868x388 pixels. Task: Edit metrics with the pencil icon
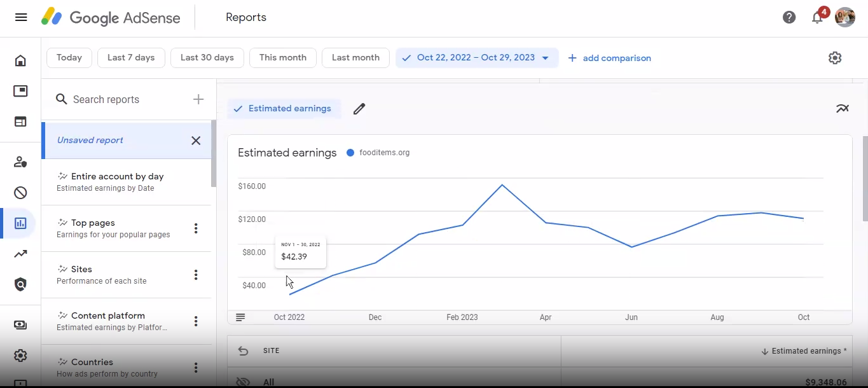(x=359, y=109)
